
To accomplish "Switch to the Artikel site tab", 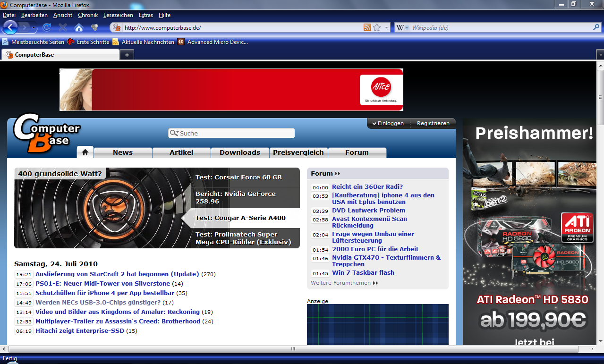I will [x=181, y=152].
